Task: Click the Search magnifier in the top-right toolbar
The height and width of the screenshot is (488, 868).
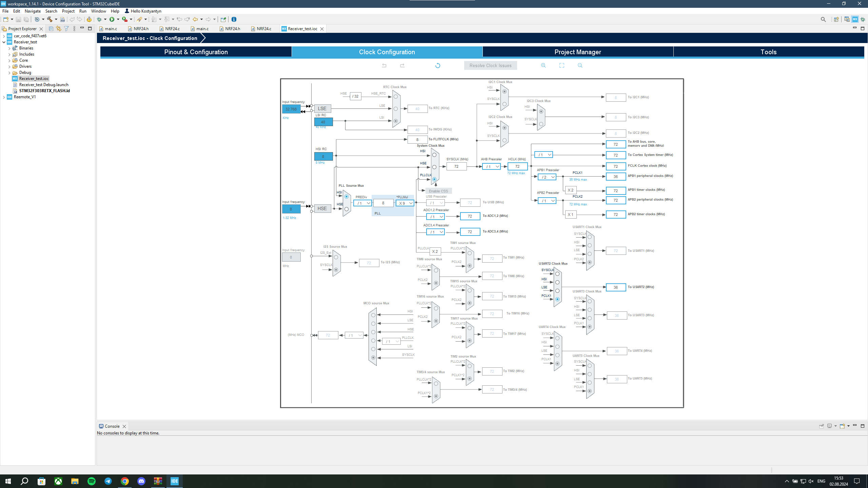Action: click(824, 19)
